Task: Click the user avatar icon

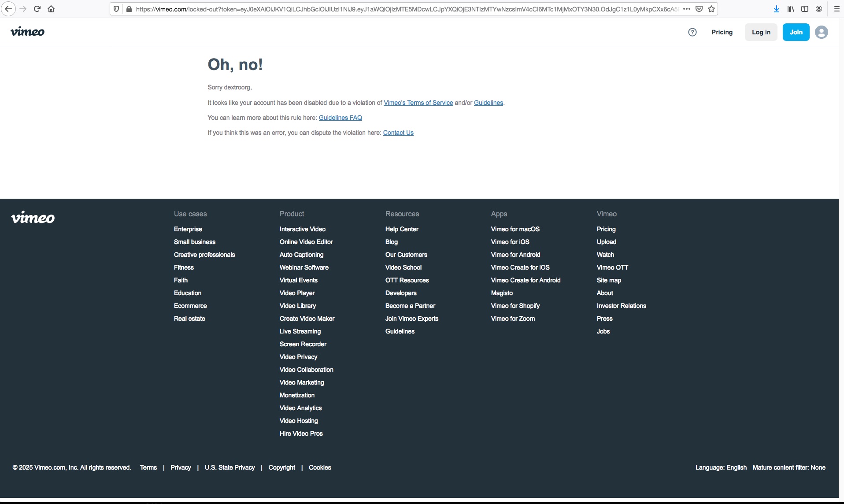Action: pyautogui.click(x=822, y=32)
